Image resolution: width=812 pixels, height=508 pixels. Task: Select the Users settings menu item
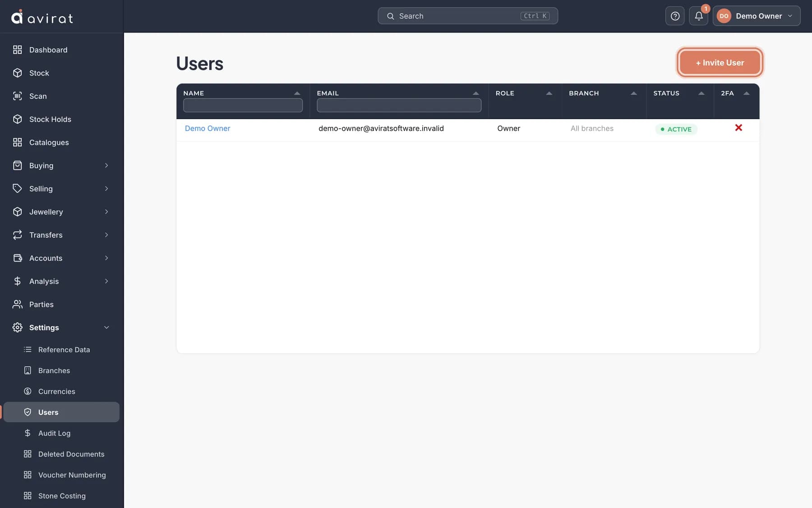click(x=61, y=412)
